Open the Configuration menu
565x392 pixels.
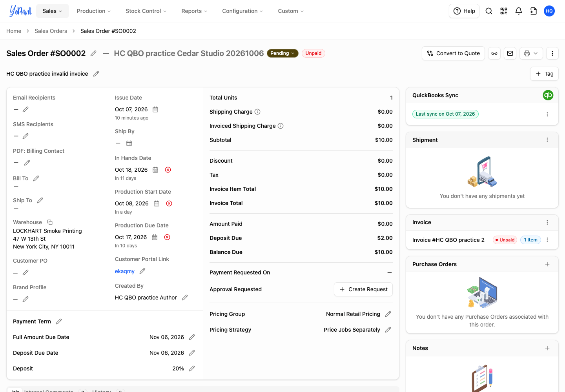click(242, 11)
